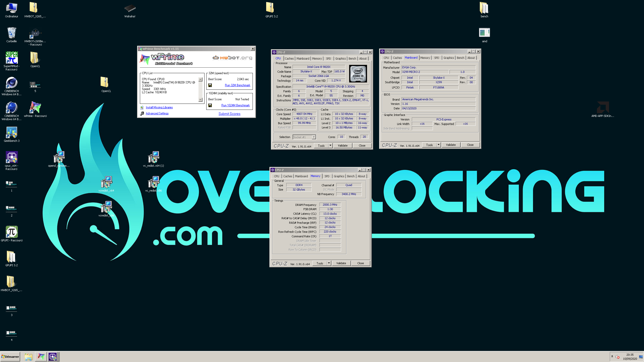Click the taskbar clock 20:35

coord(630,355)
